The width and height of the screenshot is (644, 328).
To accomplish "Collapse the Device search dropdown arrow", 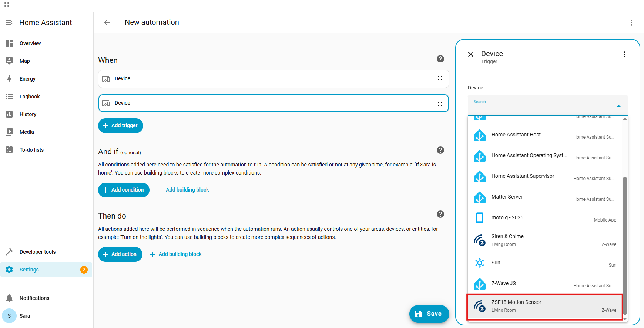I will click(619, 106).
